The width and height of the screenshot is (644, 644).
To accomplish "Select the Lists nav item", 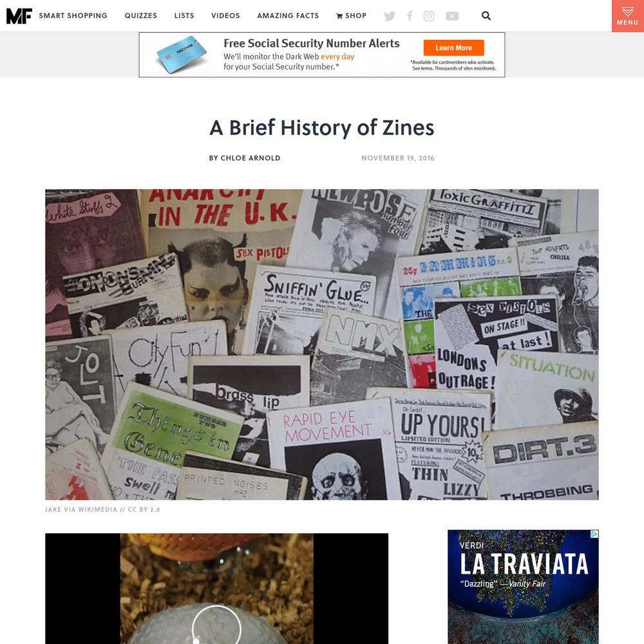I will click(184, 15).
